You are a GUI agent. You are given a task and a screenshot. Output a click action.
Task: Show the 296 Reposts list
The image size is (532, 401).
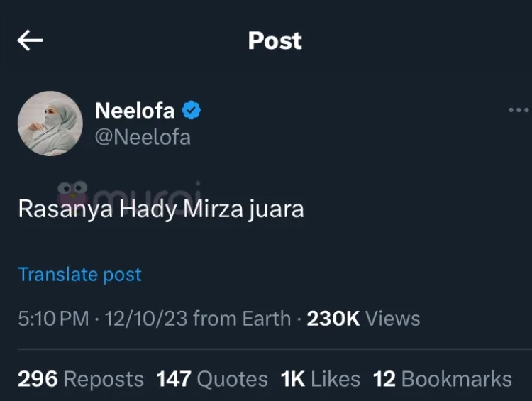(80, 379)
